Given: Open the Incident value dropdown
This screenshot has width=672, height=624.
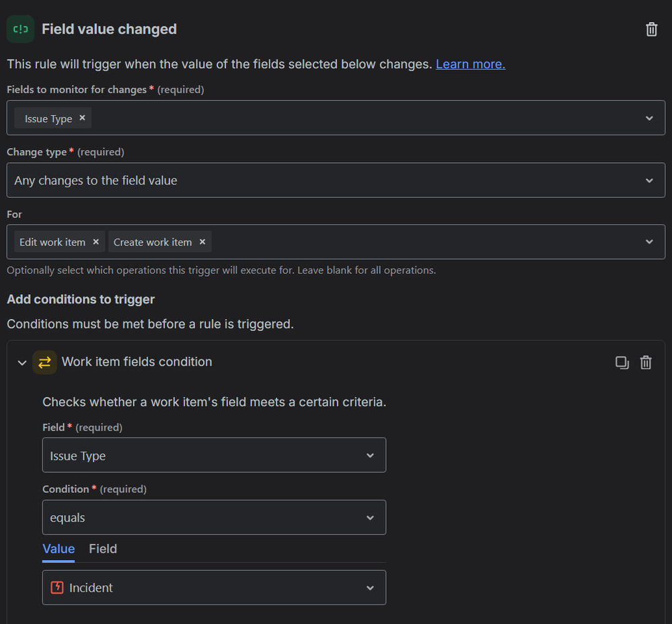Looking at the screenshot, I should tap(369, 588).
